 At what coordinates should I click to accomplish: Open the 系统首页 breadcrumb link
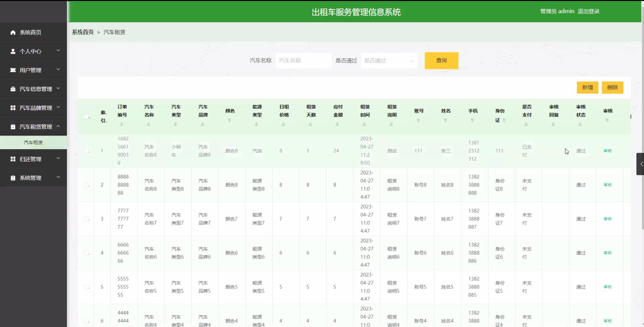tap(83, 32)
